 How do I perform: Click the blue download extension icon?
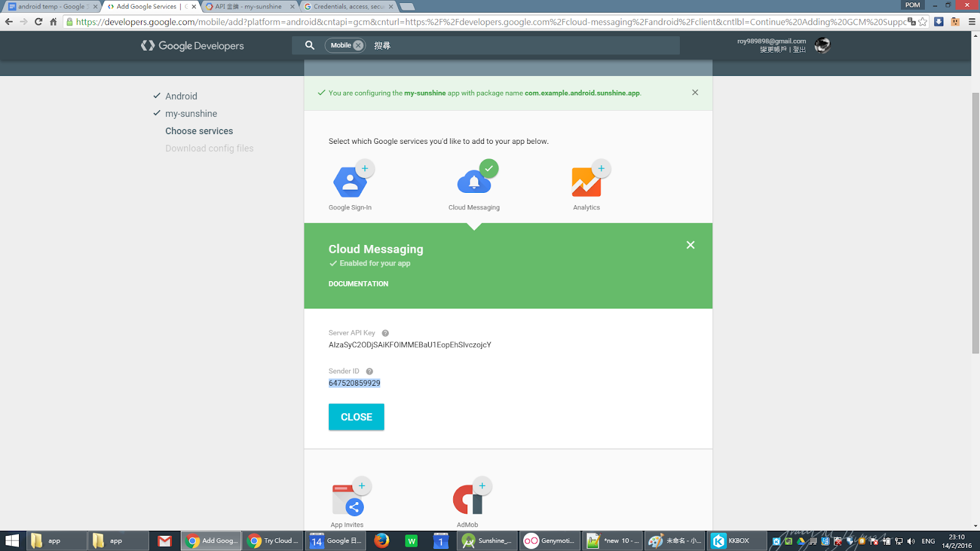tap(939, 21)
